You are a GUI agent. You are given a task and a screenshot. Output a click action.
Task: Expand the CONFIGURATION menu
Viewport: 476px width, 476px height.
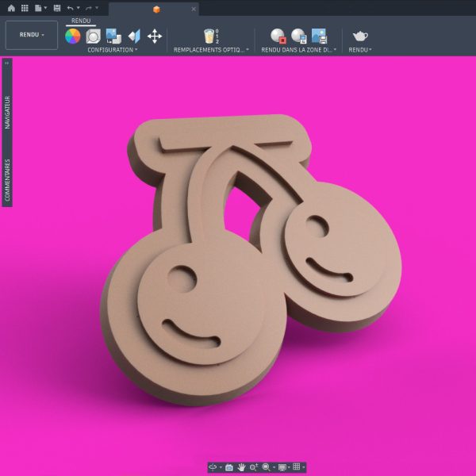tap(113, 50)
